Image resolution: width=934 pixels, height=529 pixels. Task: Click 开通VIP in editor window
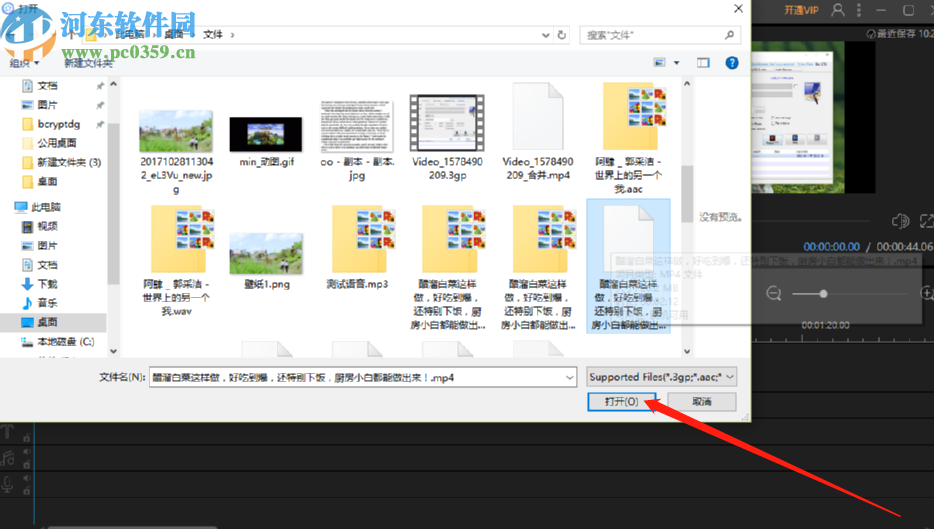pyautogui.click(x=801, y=10)
